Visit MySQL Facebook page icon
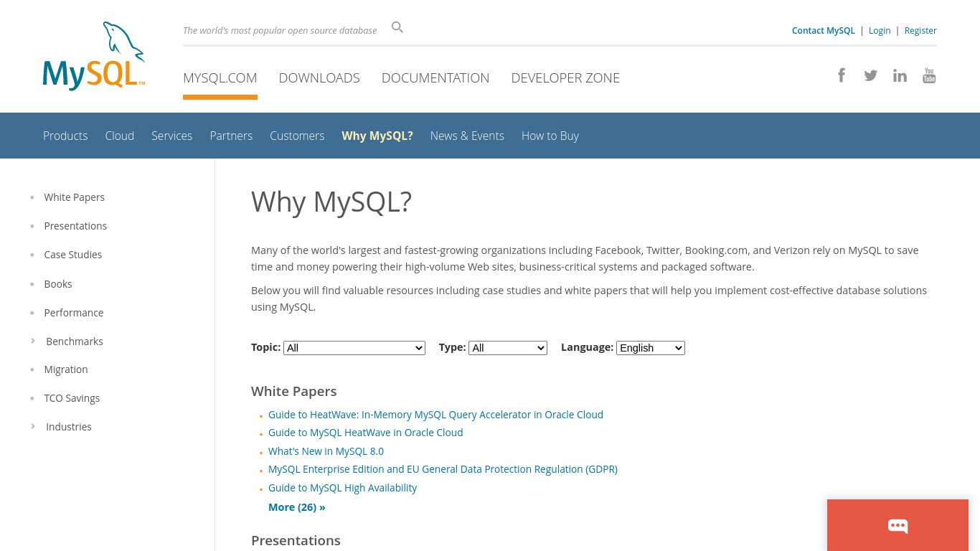Viewport: 980px width, 551px height. [842, 75]
